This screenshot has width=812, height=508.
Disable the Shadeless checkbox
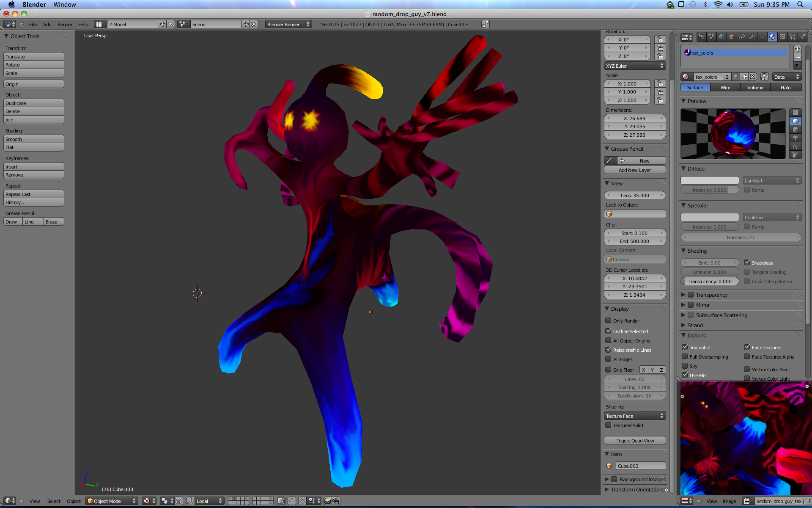(x=747, y=262)
